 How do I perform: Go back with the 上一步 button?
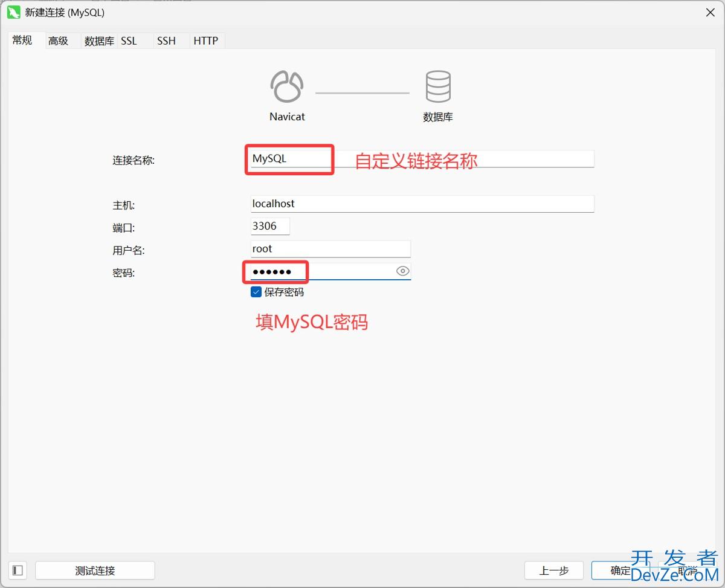coord(553,570)
